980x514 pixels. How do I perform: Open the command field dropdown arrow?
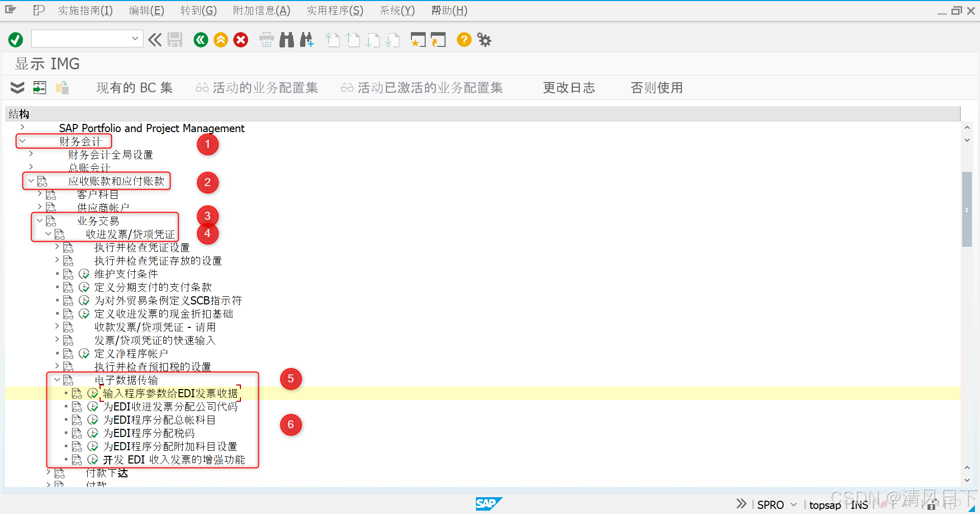coord(135,38)
